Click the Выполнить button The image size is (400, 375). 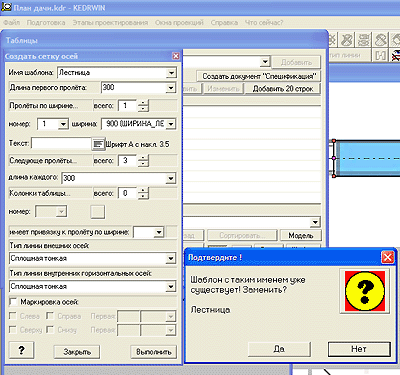154,352
